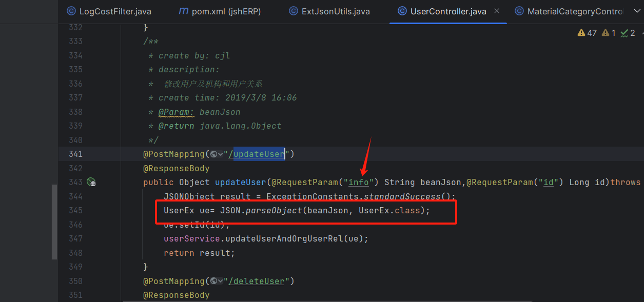Image resolution: width=644 pixels, height=302 pixels.
Task: Click the updateUser method name on line 343
Action: point(241,182)
